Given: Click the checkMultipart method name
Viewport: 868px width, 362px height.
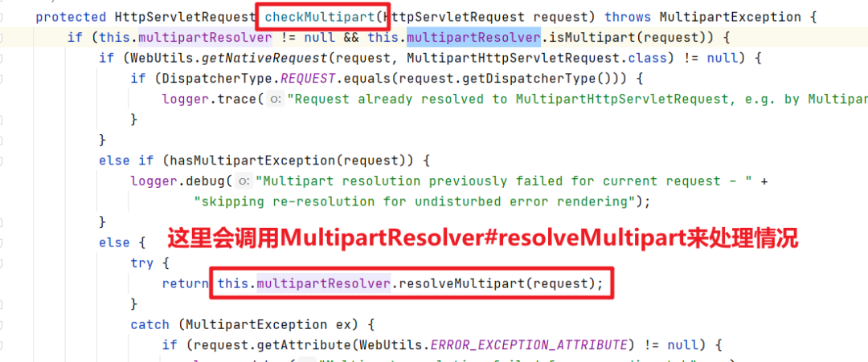Looking at the screenshot, I should [x=320, y=17].
